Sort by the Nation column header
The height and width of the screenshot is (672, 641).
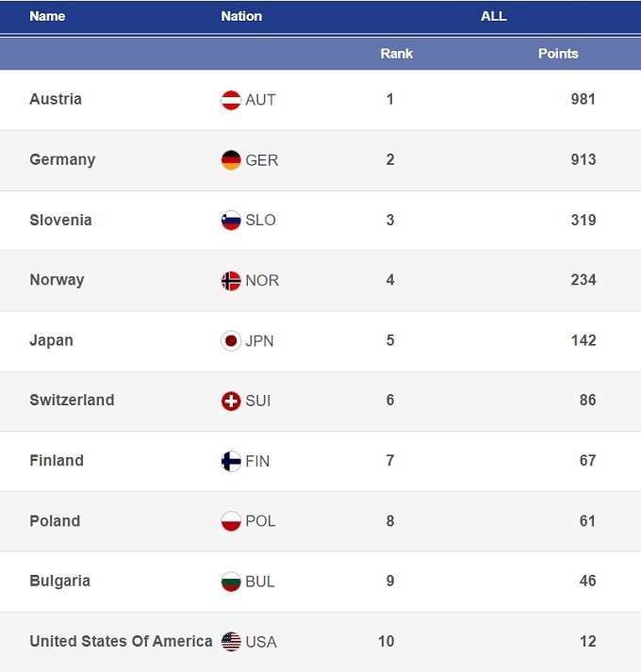[241, 16]
